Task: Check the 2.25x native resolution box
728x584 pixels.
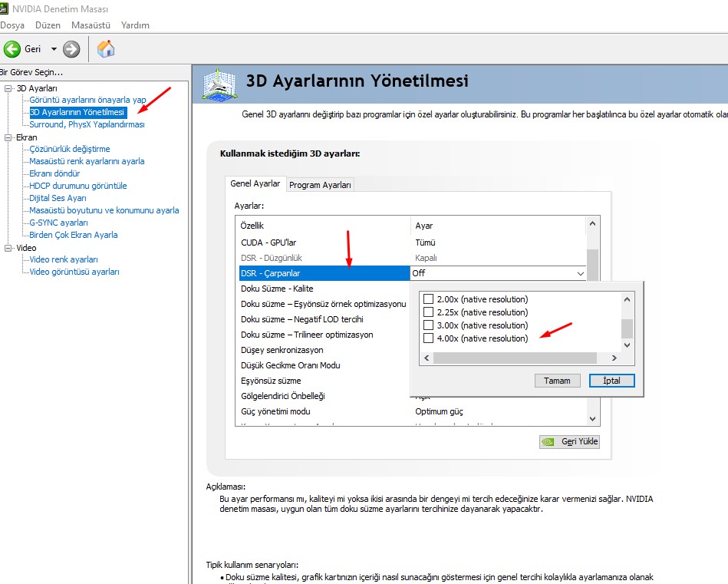Action: tap(429, 312)
